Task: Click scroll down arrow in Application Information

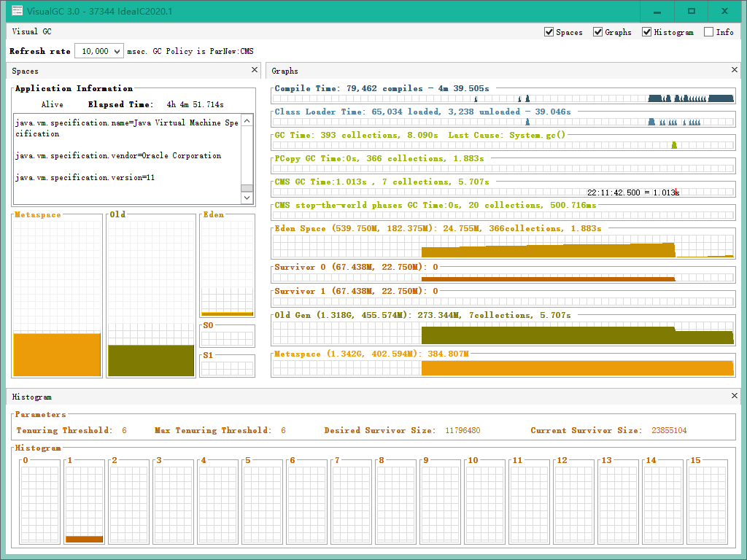Action: 247,198
